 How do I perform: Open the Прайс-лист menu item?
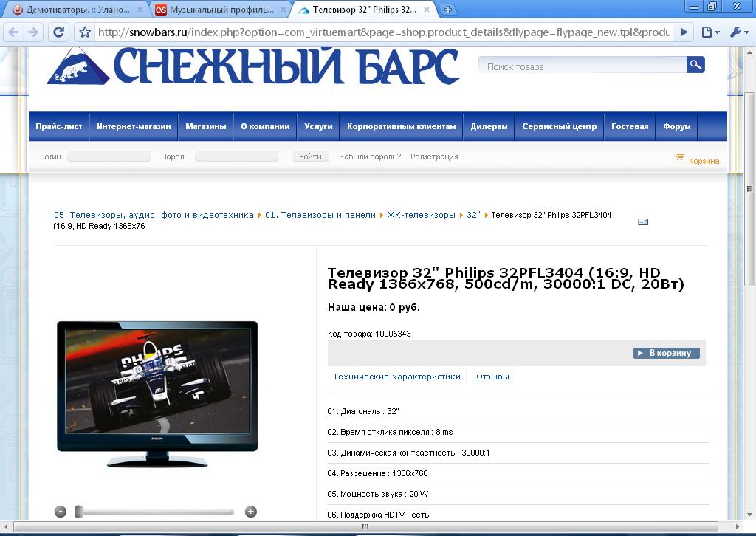(x=59, y=126)
